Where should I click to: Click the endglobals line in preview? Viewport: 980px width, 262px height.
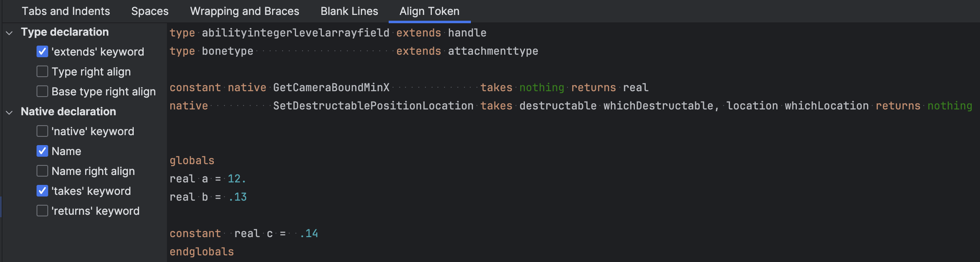(201, 252)
